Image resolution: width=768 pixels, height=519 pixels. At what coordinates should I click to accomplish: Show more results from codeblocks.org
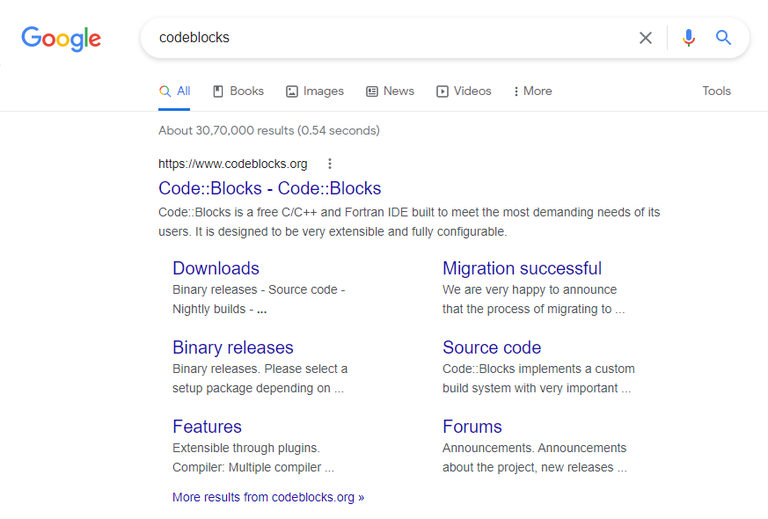(268, 497)
